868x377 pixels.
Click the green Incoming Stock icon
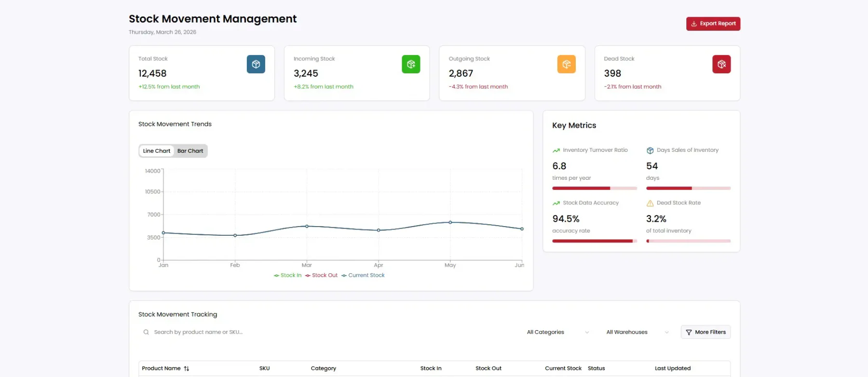coord(411,64)
